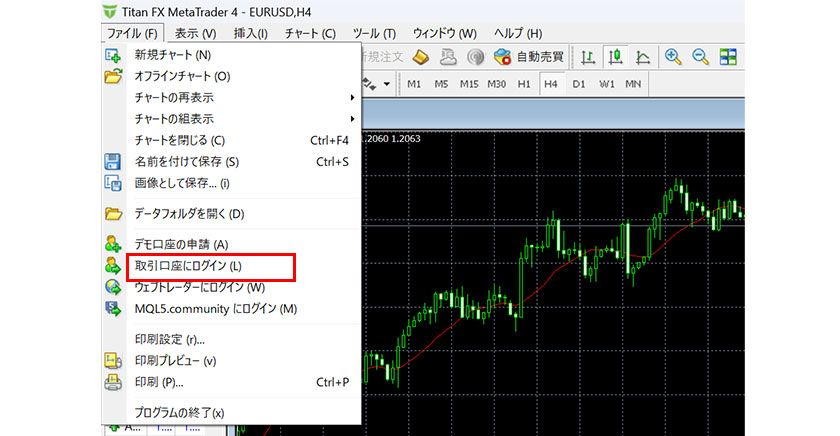Select the M30 timeframe
840x436 pixels.
click(497, 84)
